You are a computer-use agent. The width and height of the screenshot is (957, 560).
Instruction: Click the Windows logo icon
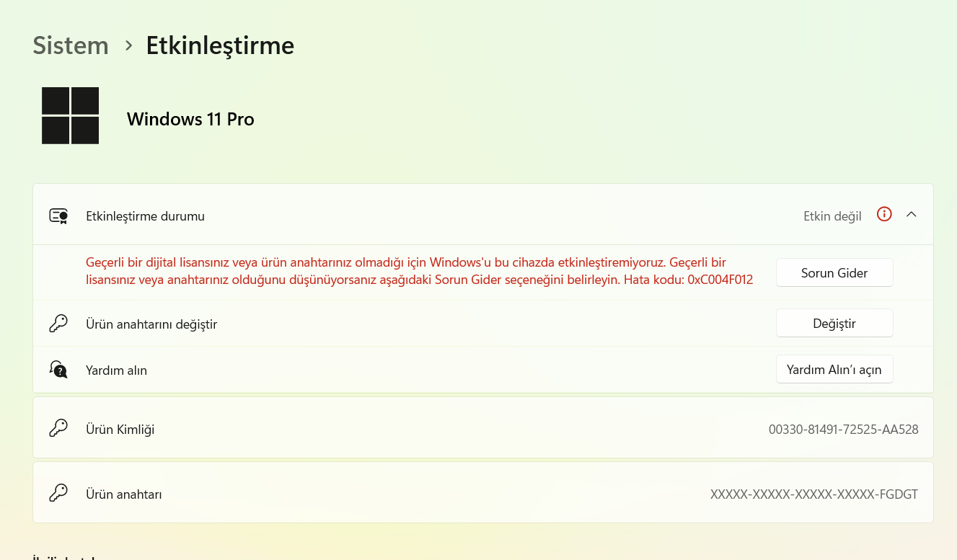point(70,115)
